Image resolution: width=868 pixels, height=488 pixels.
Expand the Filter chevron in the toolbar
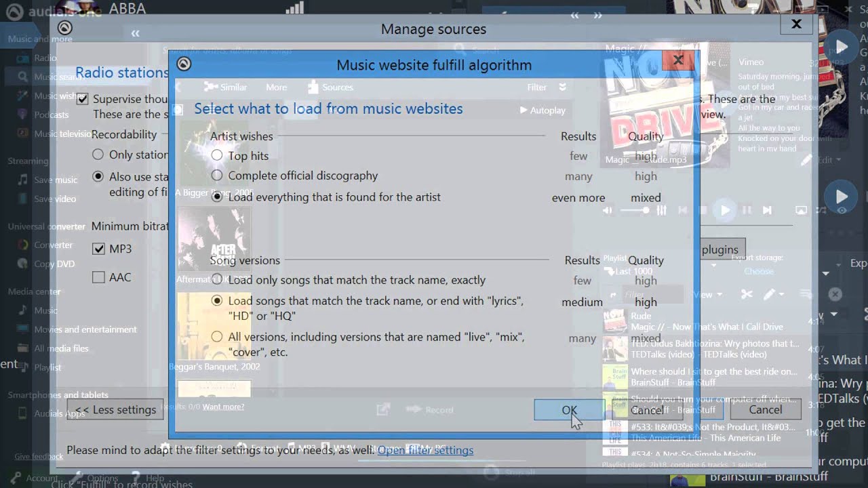coord(562,87)
